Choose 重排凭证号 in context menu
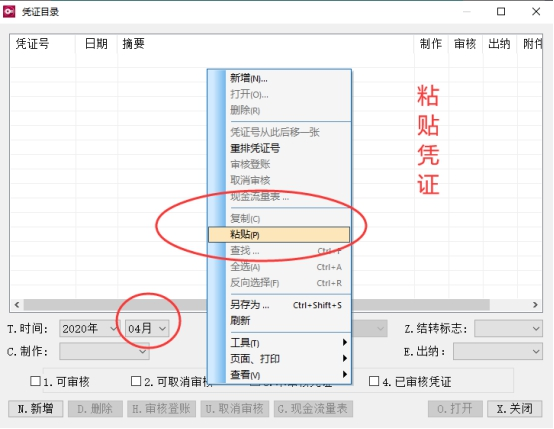 click(255, 148)
